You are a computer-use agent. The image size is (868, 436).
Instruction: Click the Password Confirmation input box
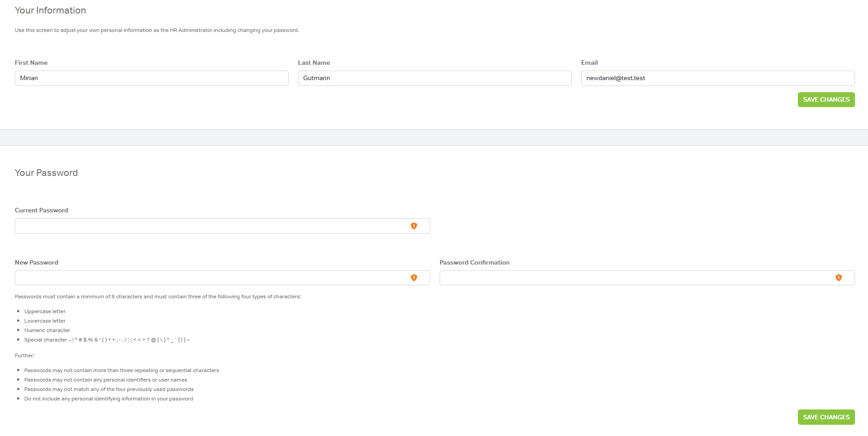click(636, 278)
